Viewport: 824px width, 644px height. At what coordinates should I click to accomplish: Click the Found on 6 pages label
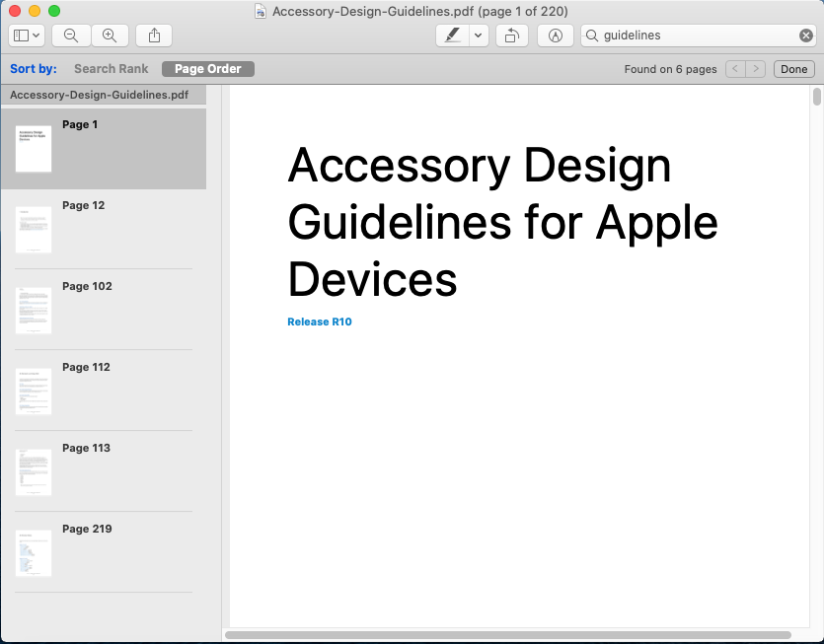tap(670, 69)
